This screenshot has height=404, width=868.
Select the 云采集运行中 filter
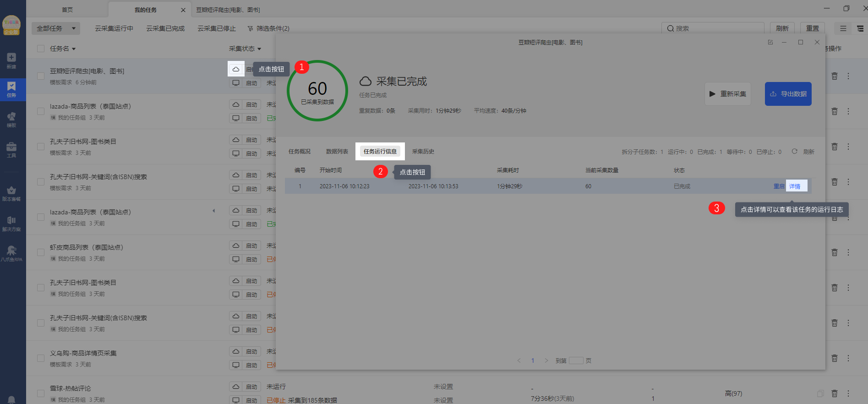click(x=114, y=28)
